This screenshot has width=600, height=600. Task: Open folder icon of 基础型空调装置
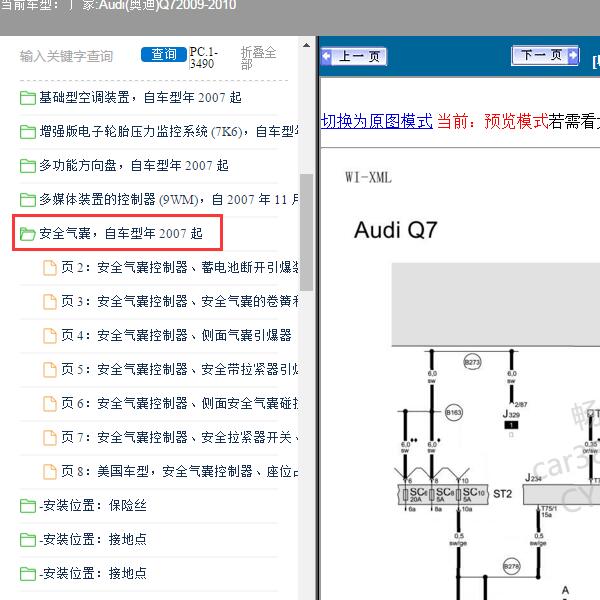(x=28, y=98)
